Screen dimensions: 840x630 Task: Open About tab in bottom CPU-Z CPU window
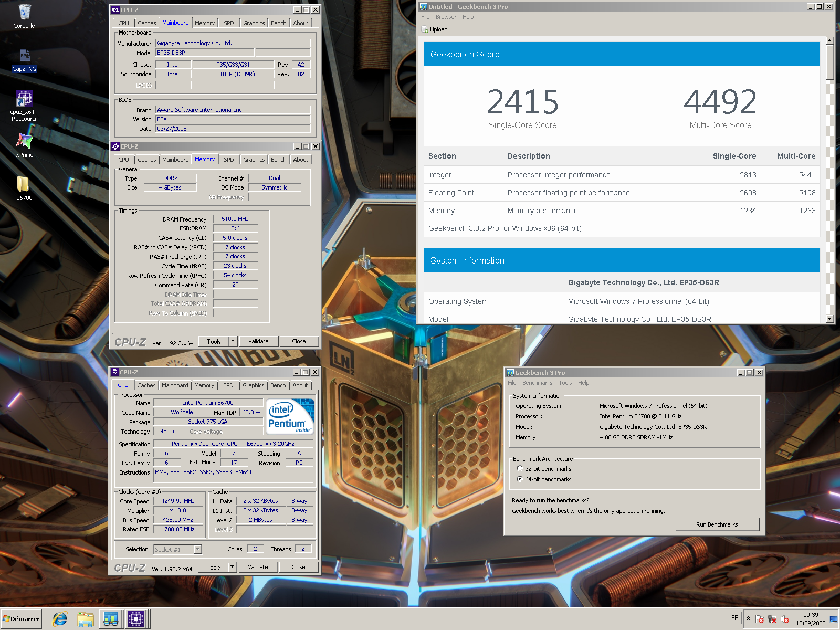coord(300,385)
